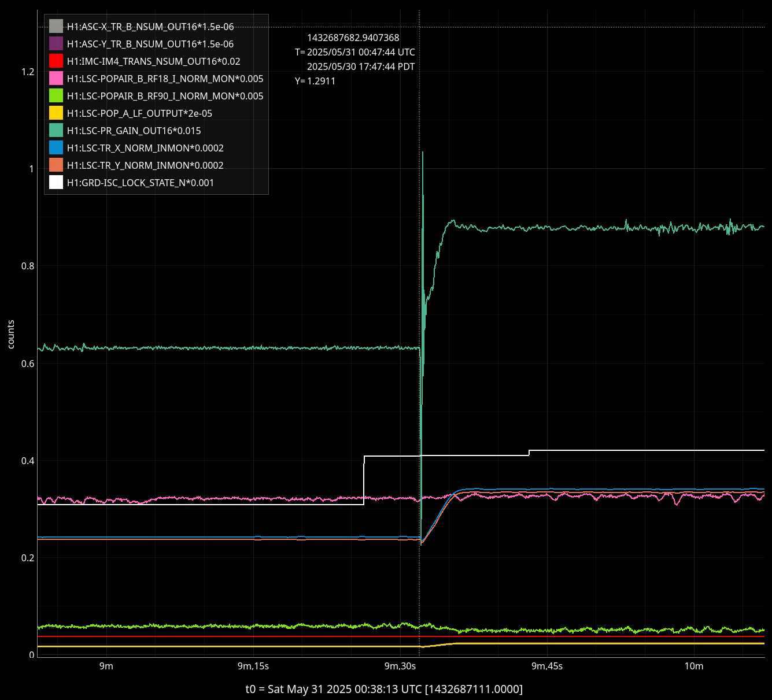Image resolution: width=772 pixels, height=700 pixels.
Task: Select legend label H1:ASC-Y_TR_B_NSUM_OUT16*1.5e-06
Action: 150,44
